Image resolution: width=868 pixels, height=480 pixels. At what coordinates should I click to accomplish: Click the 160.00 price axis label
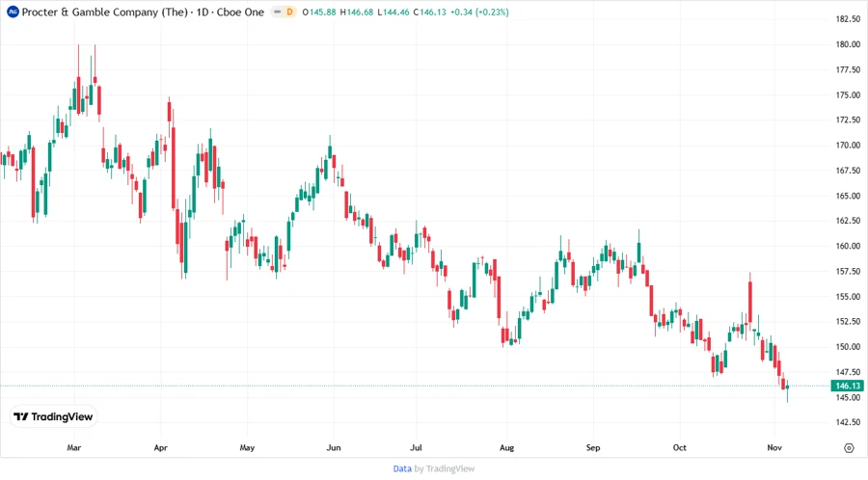point(848,246)
